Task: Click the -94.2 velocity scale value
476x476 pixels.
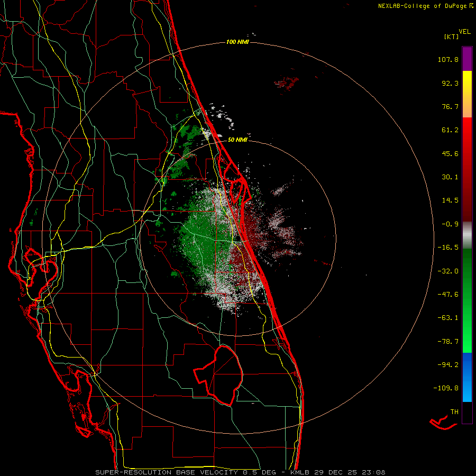Action: click(448, 364)
